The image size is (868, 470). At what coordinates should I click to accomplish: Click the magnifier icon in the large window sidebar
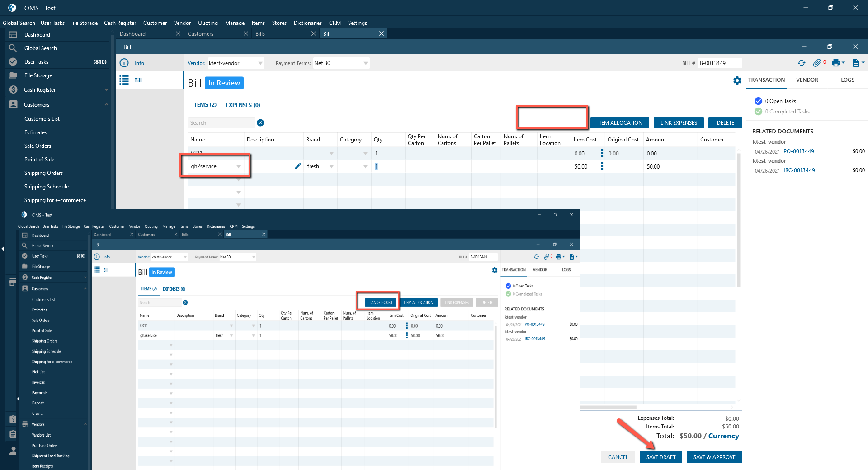[13, 48]
